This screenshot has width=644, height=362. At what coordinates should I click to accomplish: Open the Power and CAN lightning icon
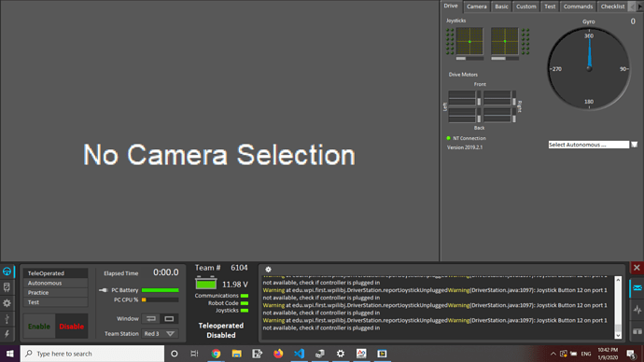click(7, 334)
